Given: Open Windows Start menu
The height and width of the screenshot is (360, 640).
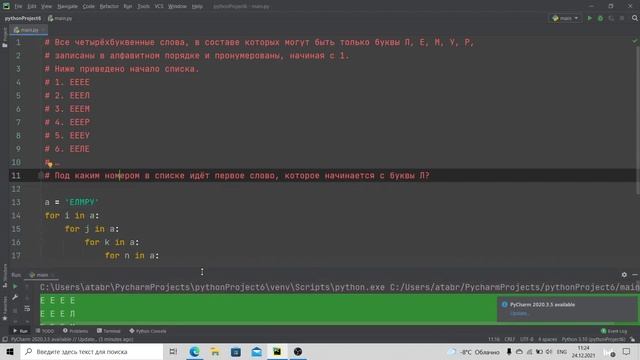Looking at the screenshot, I should [10, 351].
